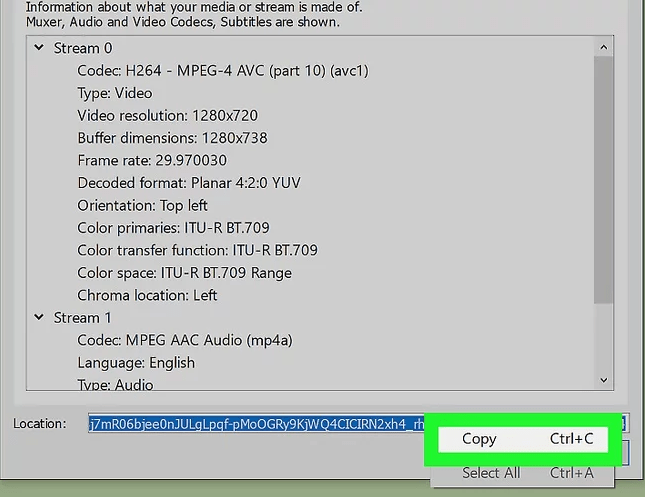Collapse the Stream 1 chevron arrow
This screenshot has height=497, width=645.
tap(39, 318)
